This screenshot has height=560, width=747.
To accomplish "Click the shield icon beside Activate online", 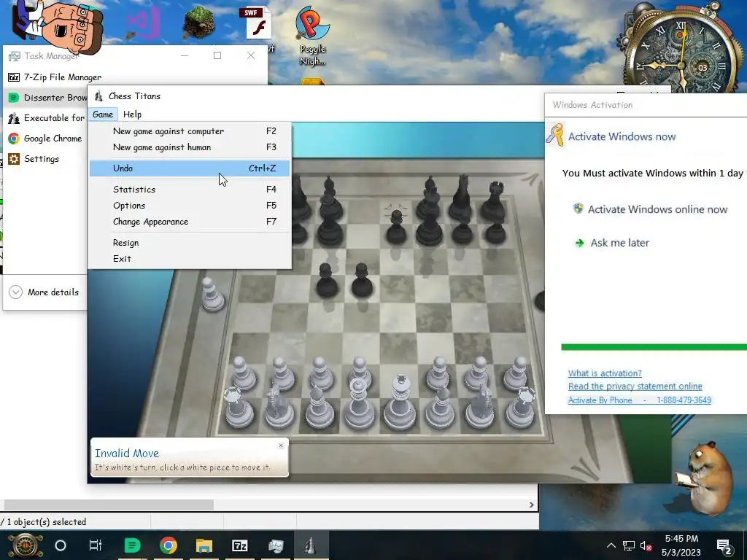I will click(578, 209).
